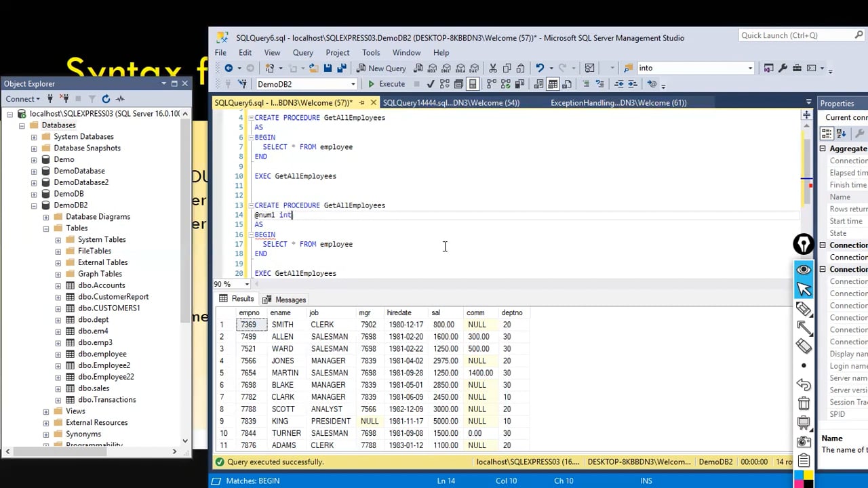868x488 pixels.
Task: Execute the current SQL query
Action: pos(386,84)
